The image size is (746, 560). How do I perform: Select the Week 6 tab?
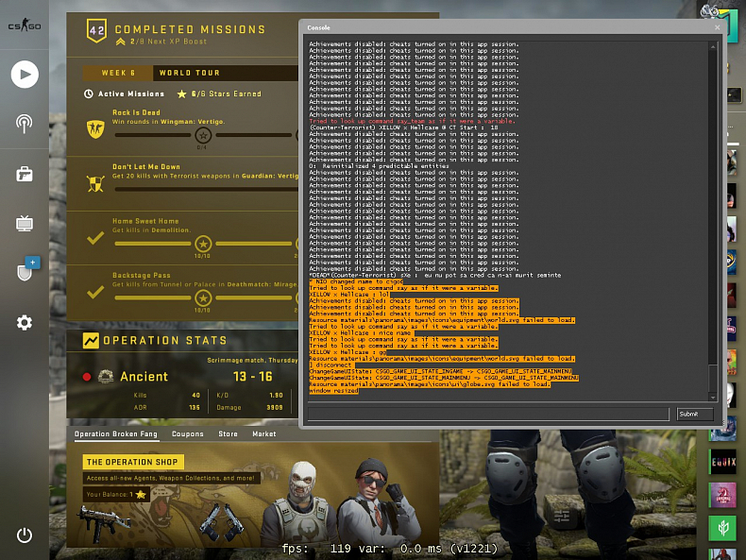(x=118, y=73)
